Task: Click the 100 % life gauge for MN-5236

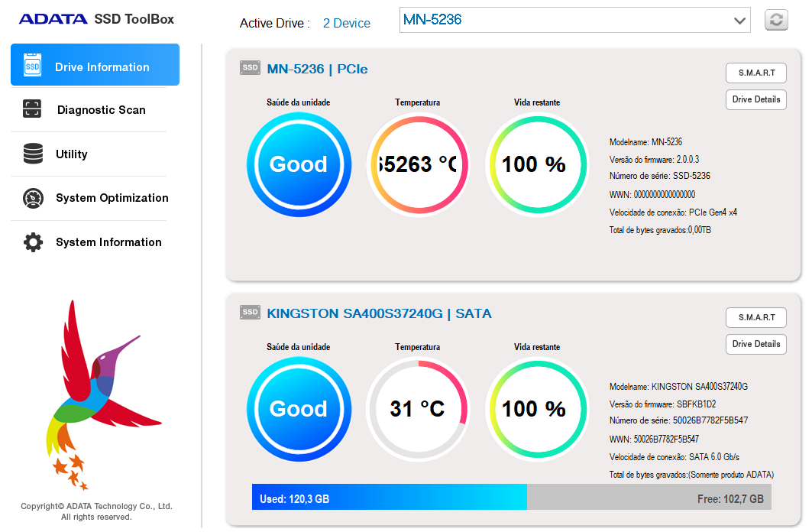Action: pyautogui.click(x=537, y=164)
